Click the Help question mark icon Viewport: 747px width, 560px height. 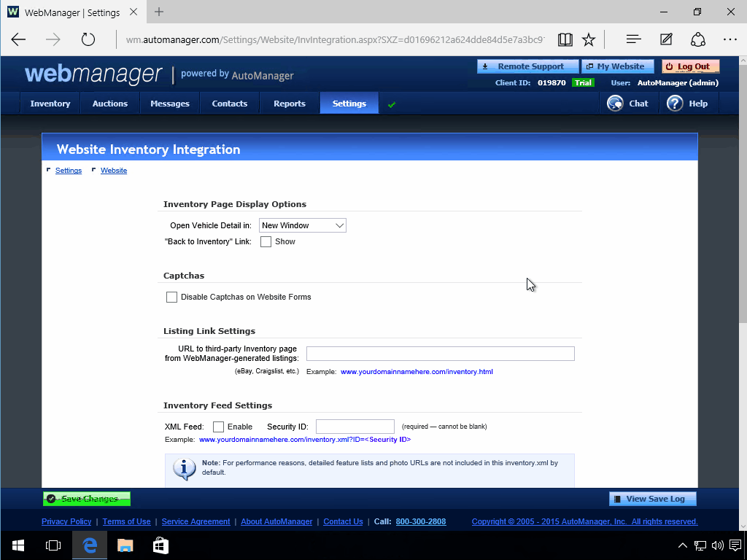click(x=676, y=103)
